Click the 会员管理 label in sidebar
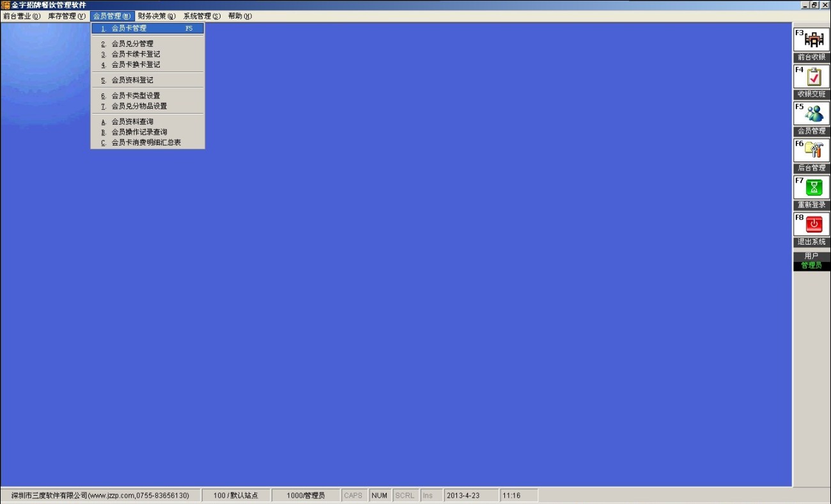This screenshot has height=504, width=831. coord(811,131)
